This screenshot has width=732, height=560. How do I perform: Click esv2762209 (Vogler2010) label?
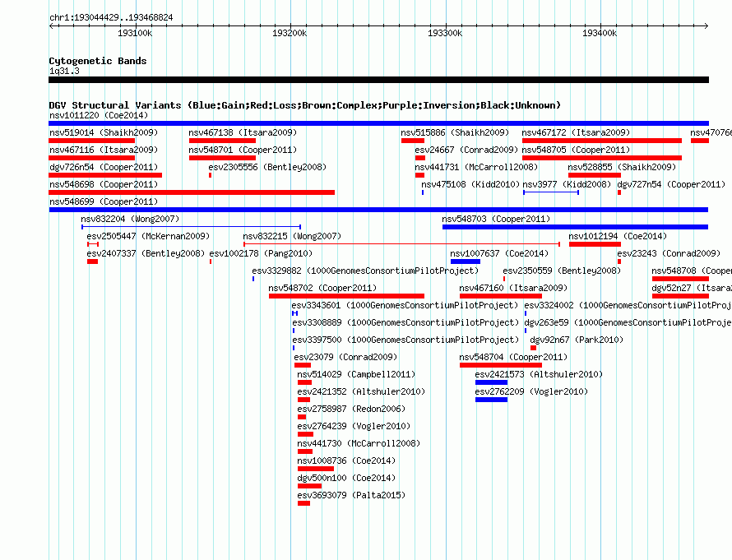pyautogui.click(x=531, y=391)
